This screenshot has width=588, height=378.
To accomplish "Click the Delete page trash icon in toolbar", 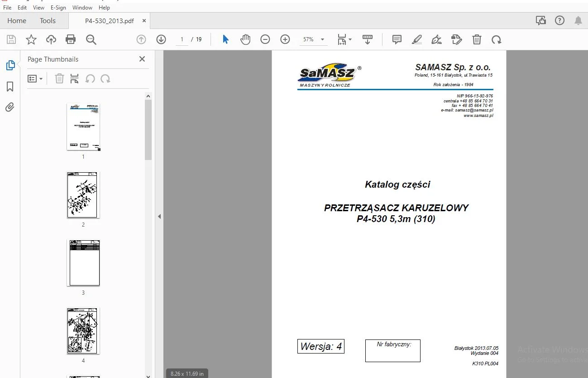I will (477, 39).
